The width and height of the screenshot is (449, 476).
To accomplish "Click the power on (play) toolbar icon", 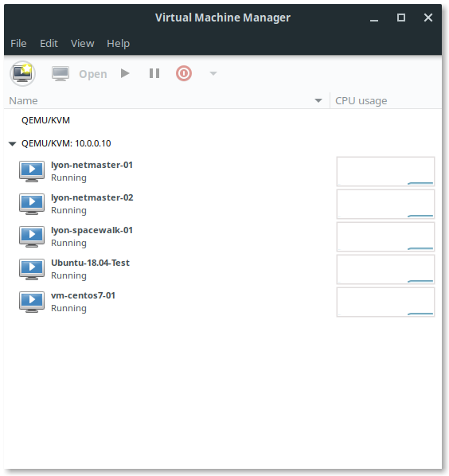I will 125,73.
